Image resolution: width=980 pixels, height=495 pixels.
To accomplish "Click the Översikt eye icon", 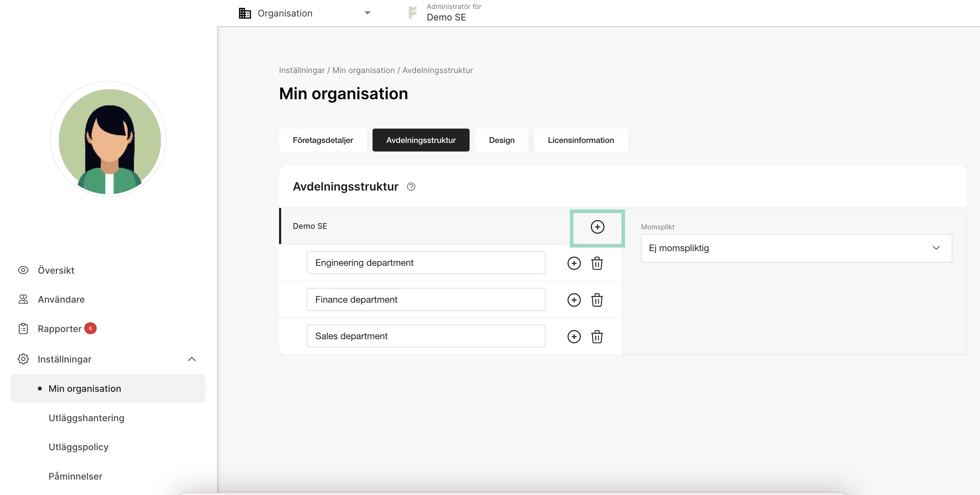I will point(23,270).
